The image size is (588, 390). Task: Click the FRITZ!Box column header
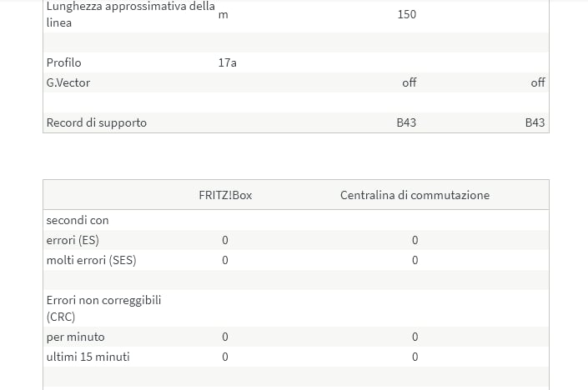coord(225,195)
